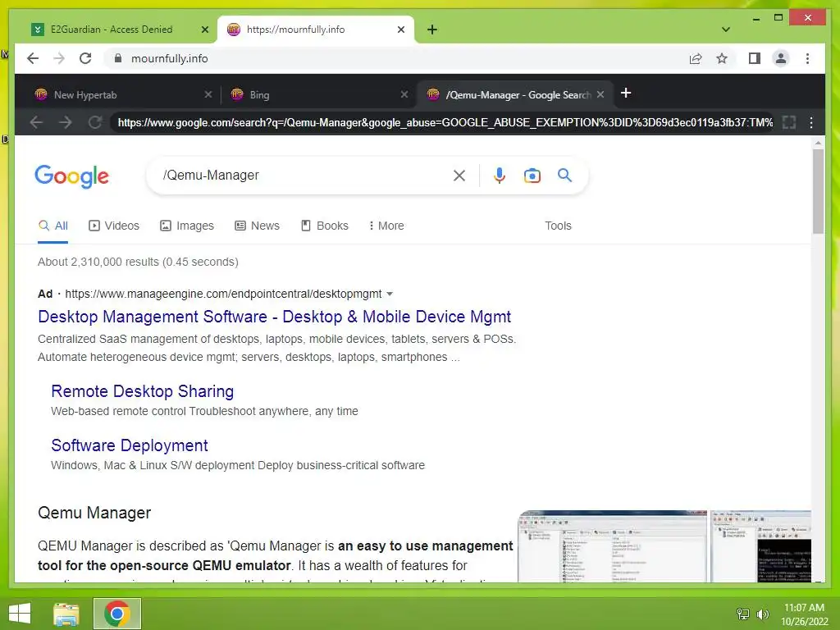Open Desktop Management Software ad link
The image size is (840, 630).
(274, 317)
